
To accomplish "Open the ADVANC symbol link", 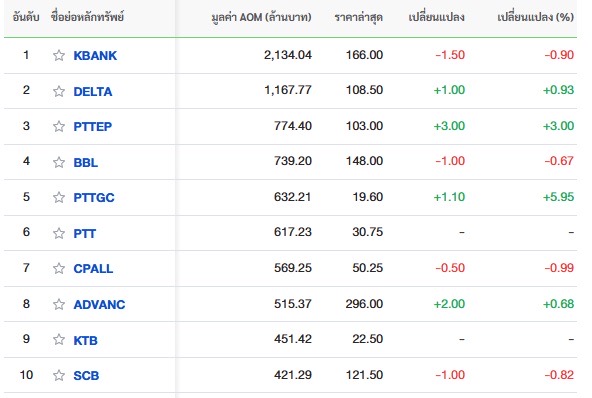I will click(x=99, y=304).
